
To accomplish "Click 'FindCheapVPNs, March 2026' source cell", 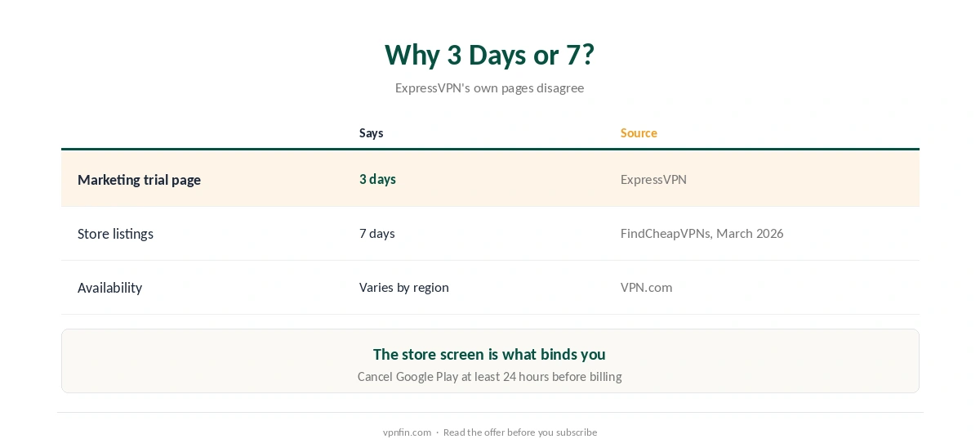I will pos(702,233).
